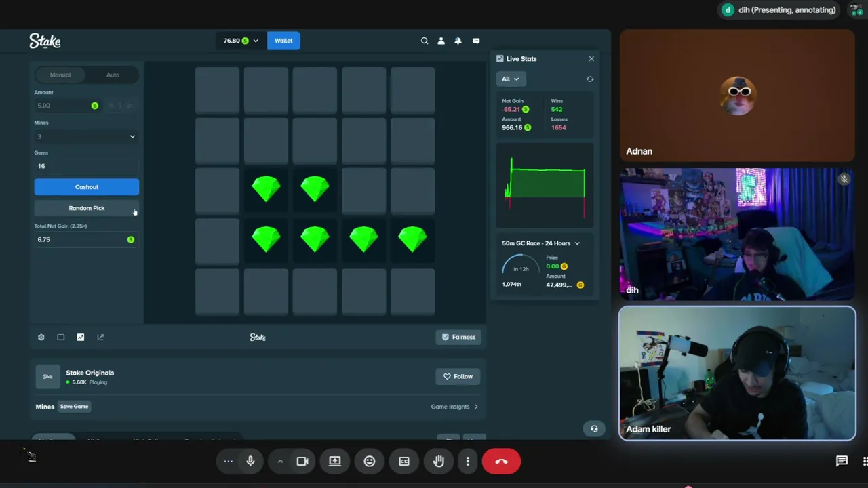Screen dimensions: 868x488
Task: Switch to Manual betting mode
Action: coord(60,75)
